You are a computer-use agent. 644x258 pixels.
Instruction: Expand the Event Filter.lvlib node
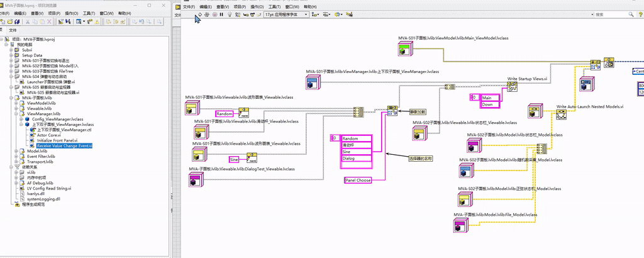pos(16,157)
